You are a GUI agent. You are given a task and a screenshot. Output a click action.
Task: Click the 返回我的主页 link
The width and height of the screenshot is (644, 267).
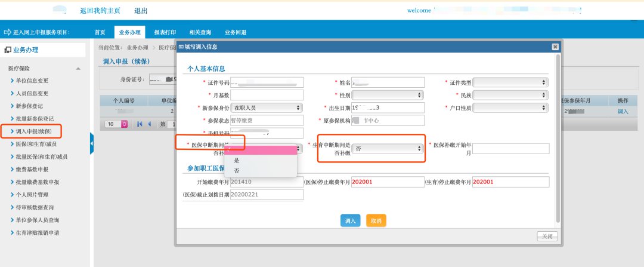click(101, 11)
